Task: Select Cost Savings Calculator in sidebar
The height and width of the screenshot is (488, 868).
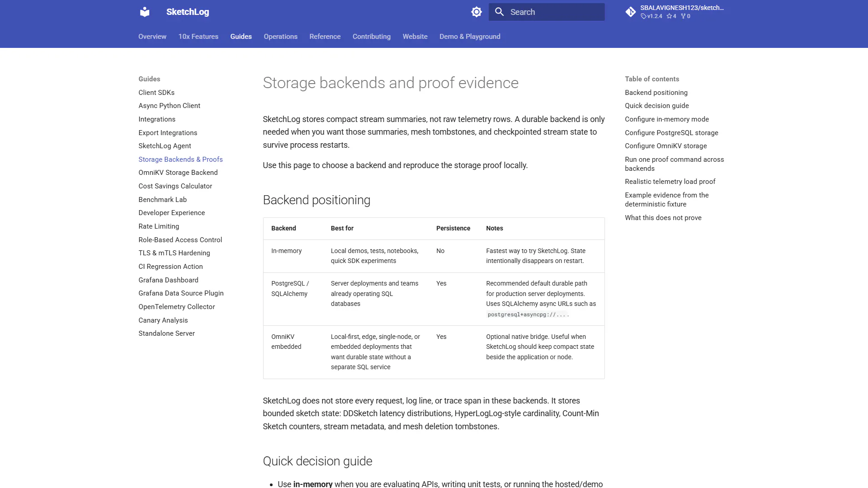Action: tap(175, 186)
